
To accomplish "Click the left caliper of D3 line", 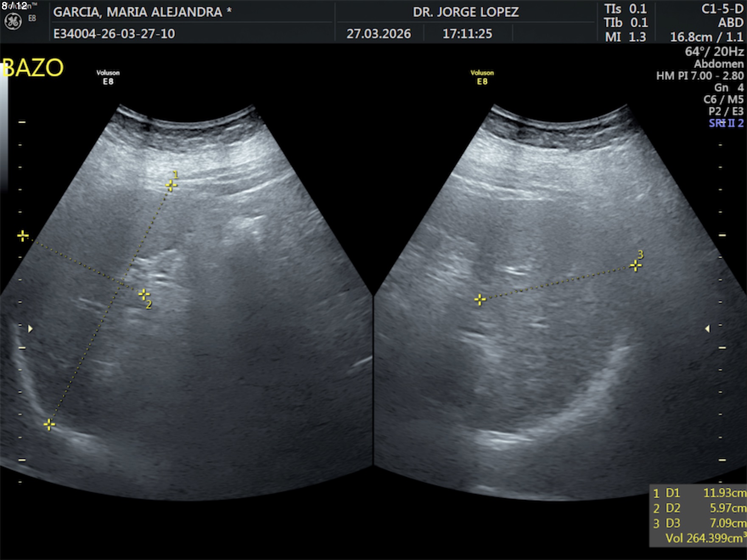I will pos(480,300).
